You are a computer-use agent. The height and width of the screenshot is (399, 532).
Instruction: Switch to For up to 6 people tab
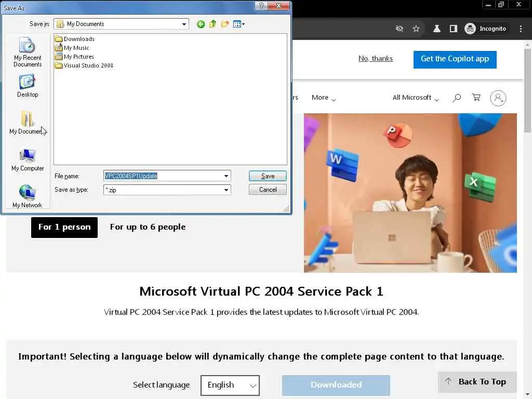click(x=148, y=227)
